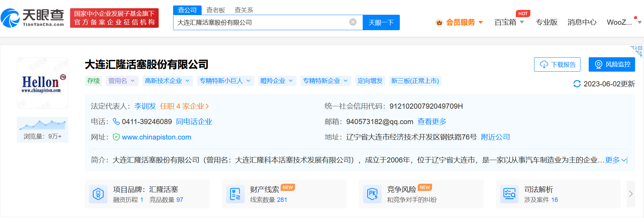Screen dimensions: 644x218
Task: Click the 同电话企业 link
Action: point(194,122)
